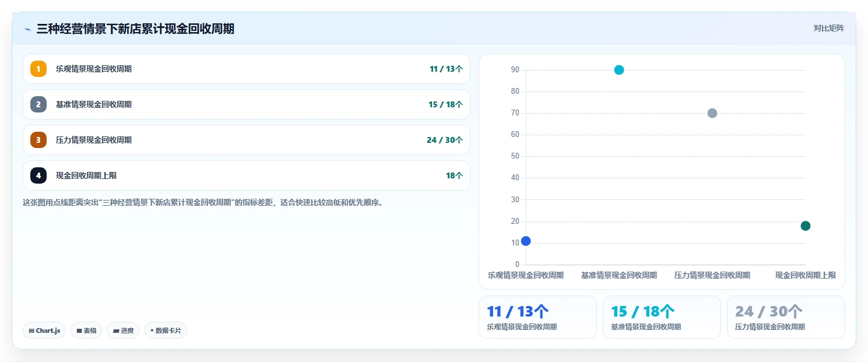Image resolution: width=868 pixels, height=362 pixels.
Task: Click the 24 / 30个 value in the list
Action: (x=445, y=140)
